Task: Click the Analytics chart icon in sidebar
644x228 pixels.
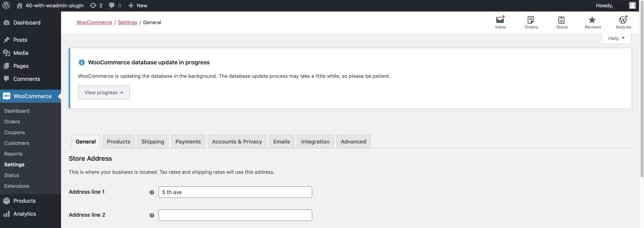Action: 7,214
